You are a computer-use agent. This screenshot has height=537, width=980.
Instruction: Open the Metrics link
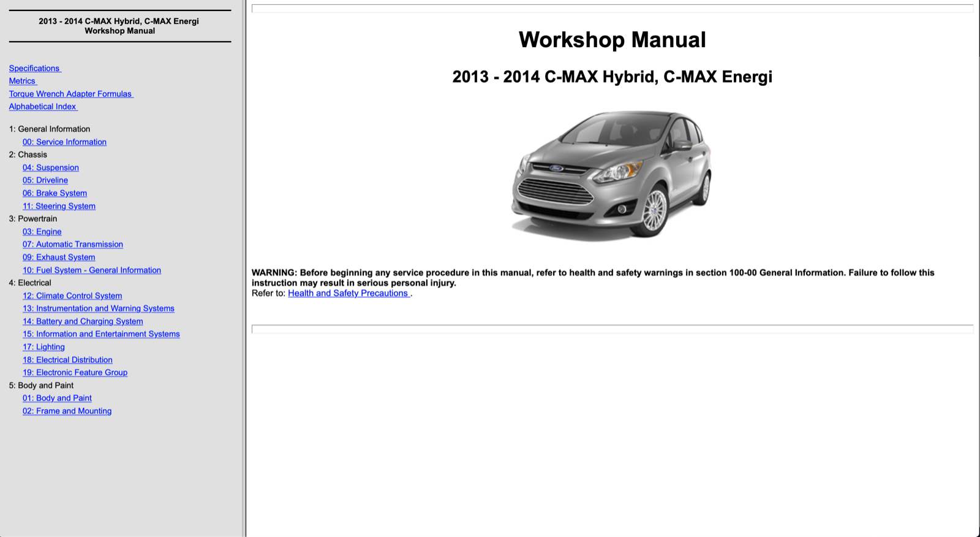22,81
